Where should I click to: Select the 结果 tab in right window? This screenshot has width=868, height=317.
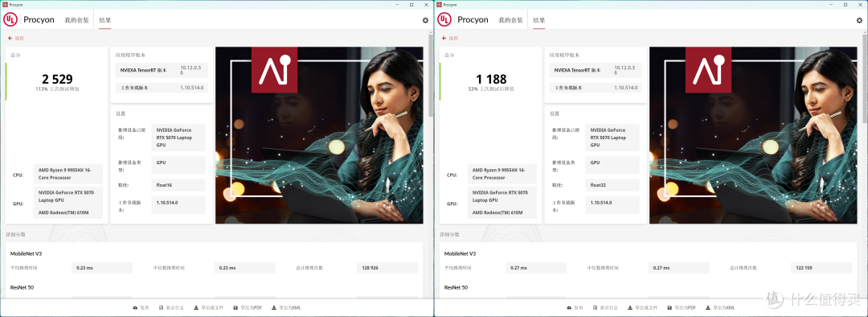pyautogui.click(x=539, y=20)
